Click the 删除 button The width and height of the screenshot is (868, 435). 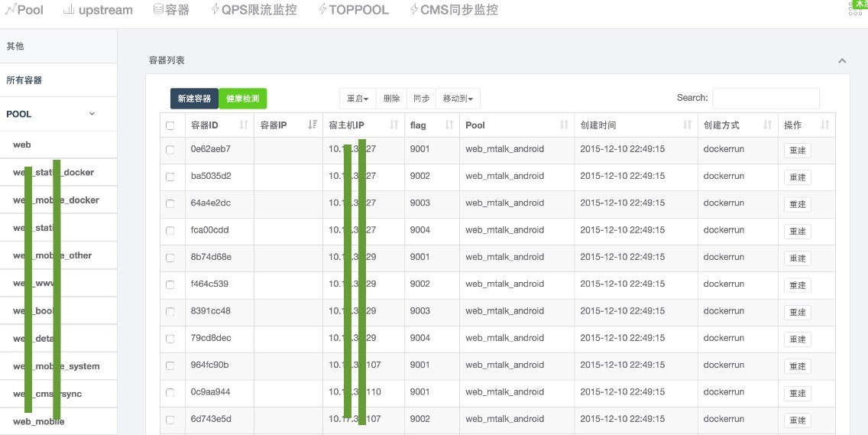click(391, 99)
